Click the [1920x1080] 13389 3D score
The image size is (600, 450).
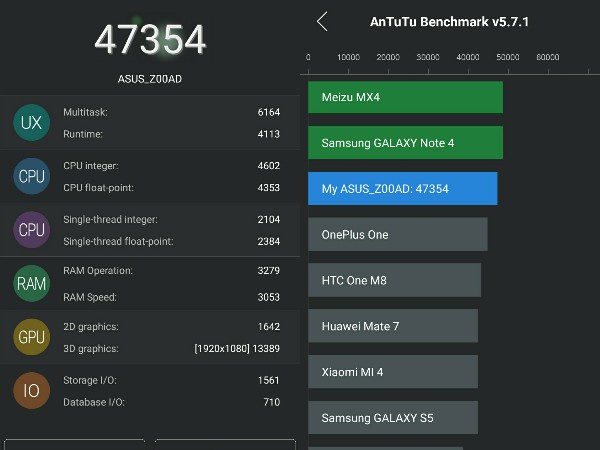237,349
